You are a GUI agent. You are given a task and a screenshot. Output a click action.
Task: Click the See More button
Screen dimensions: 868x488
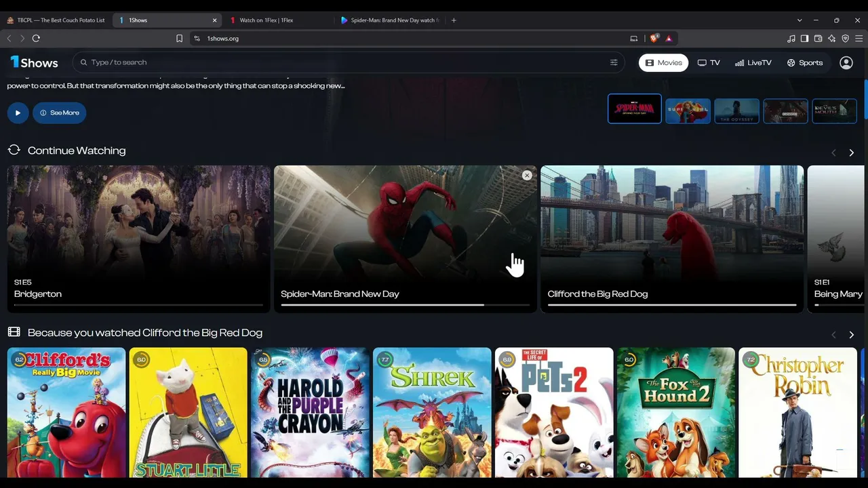tap(60, 113)
